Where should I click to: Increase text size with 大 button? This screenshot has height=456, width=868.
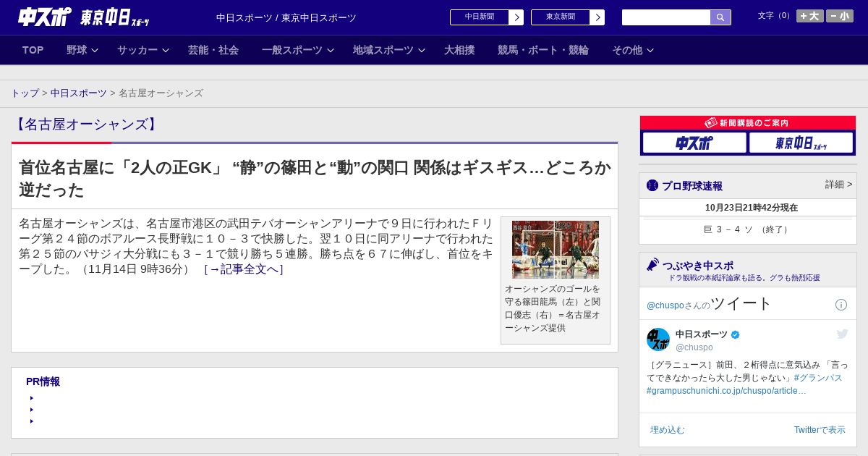click(x=810, y=16)
